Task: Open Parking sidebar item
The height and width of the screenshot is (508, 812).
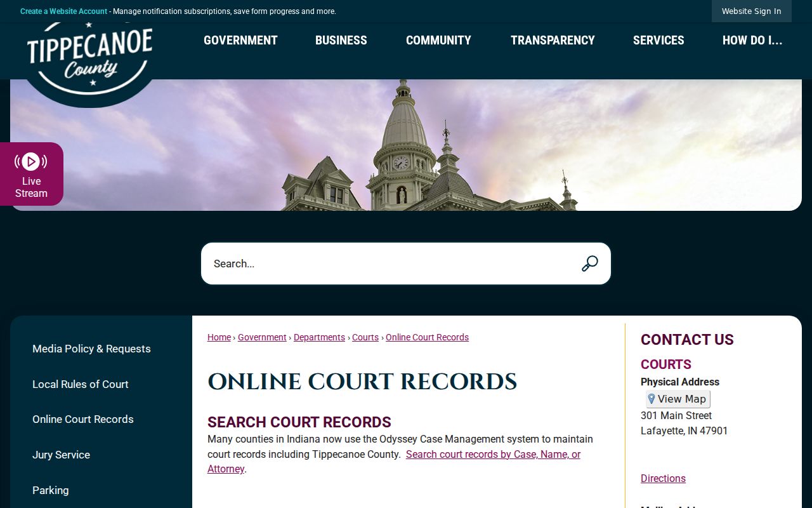Action: click(x=51, y=490)
